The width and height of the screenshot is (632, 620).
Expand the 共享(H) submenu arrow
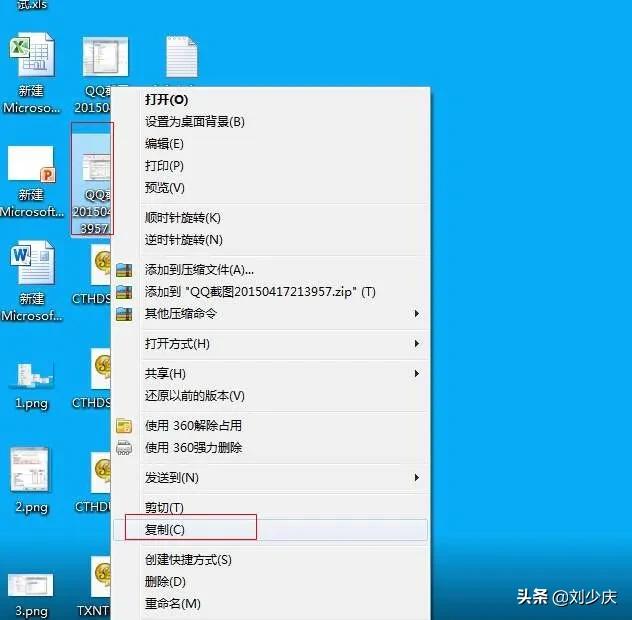click(x=417, y=373)
